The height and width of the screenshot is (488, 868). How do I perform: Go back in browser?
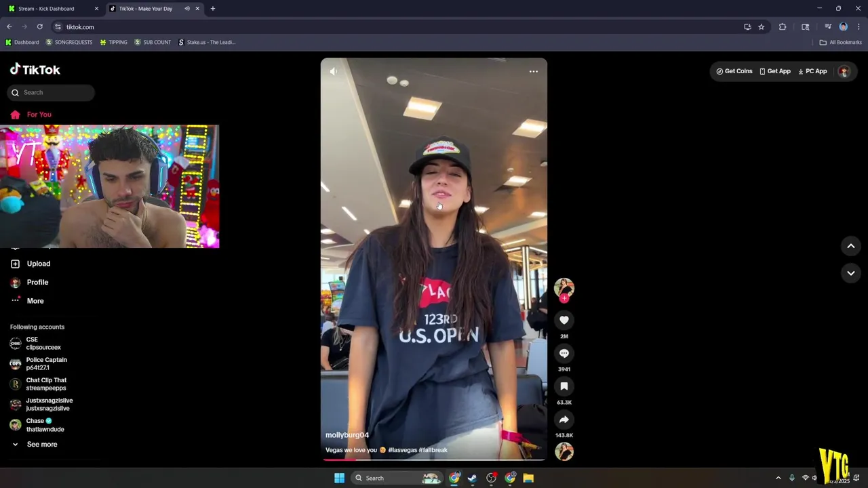point(9,27)
